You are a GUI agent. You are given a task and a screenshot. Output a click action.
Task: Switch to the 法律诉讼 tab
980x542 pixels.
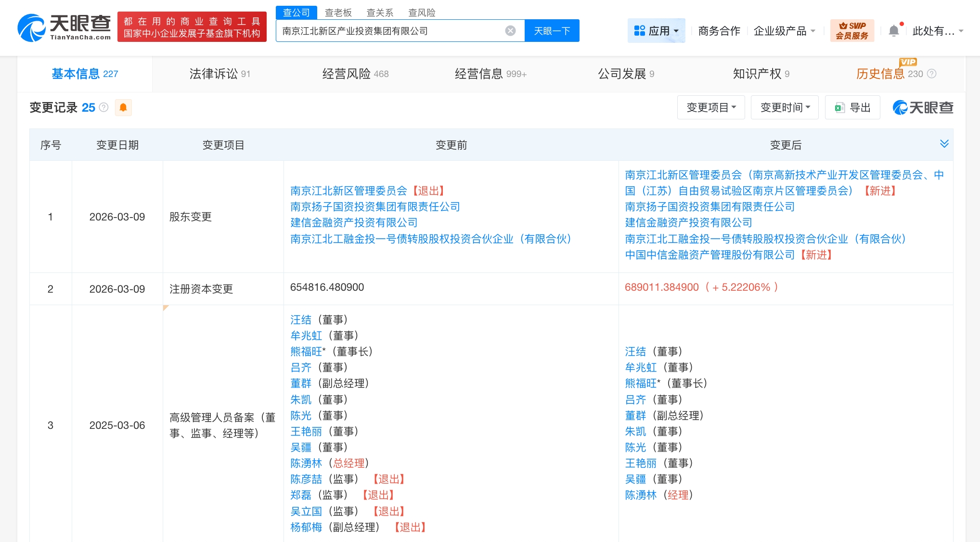[x=219, y=74]
